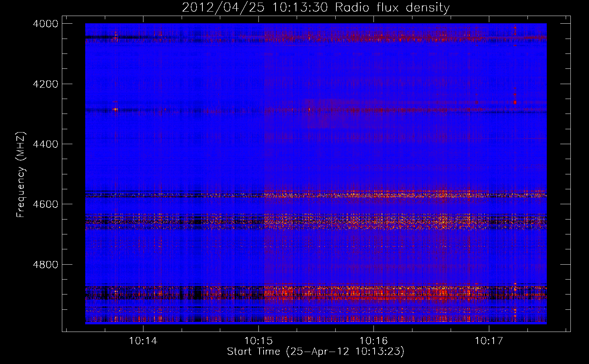This screenshot has width=589, height=364.
Task: Click the 'Frequency (MHZ)' axis title
Action: coord(21,175)
